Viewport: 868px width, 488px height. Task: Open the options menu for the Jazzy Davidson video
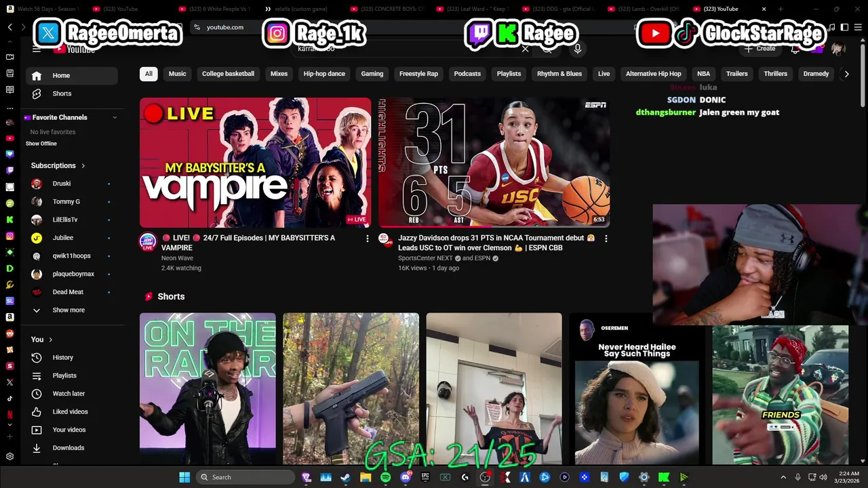coord(606,239)
